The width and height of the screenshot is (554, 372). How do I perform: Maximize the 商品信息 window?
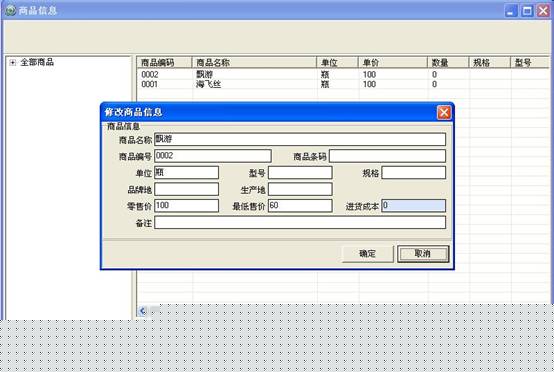tap(527, 11)
